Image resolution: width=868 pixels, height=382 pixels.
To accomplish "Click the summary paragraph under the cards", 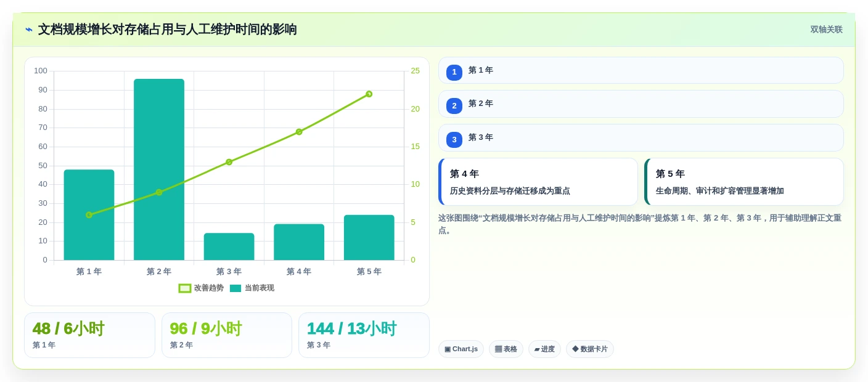I will 640,224.
